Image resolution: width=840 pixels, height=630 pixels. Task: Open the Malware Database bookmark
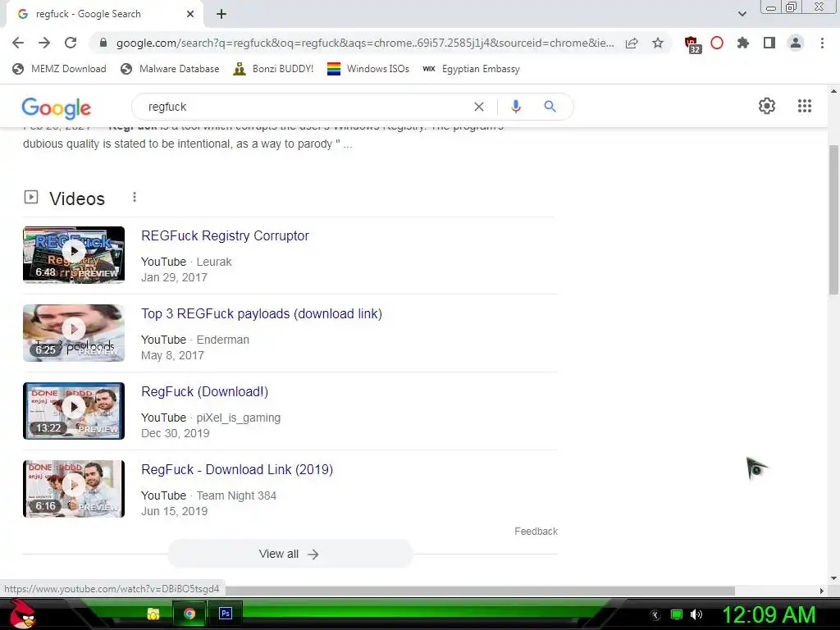coord(171,69)
